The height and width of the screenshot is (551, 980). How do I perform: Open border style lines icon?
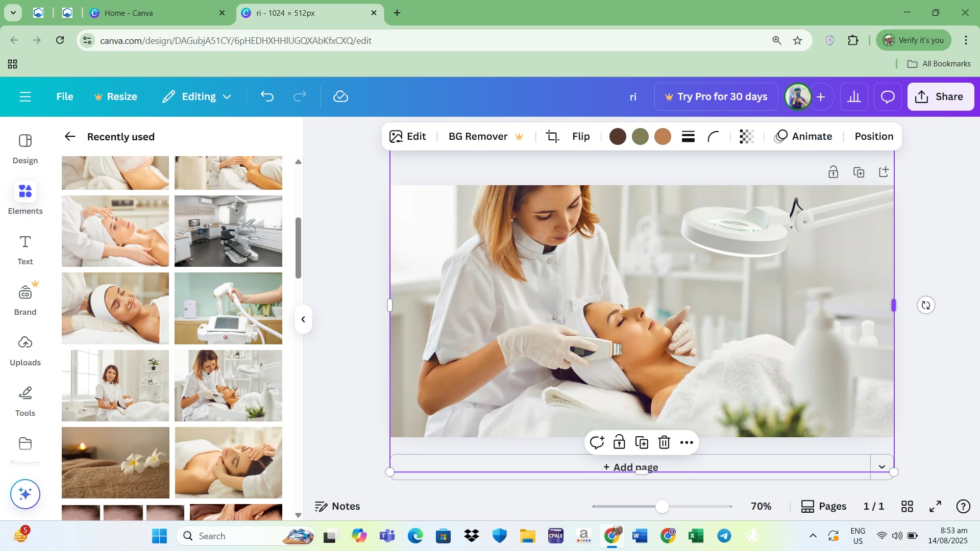pyautogui.click(x=688, y=136)
